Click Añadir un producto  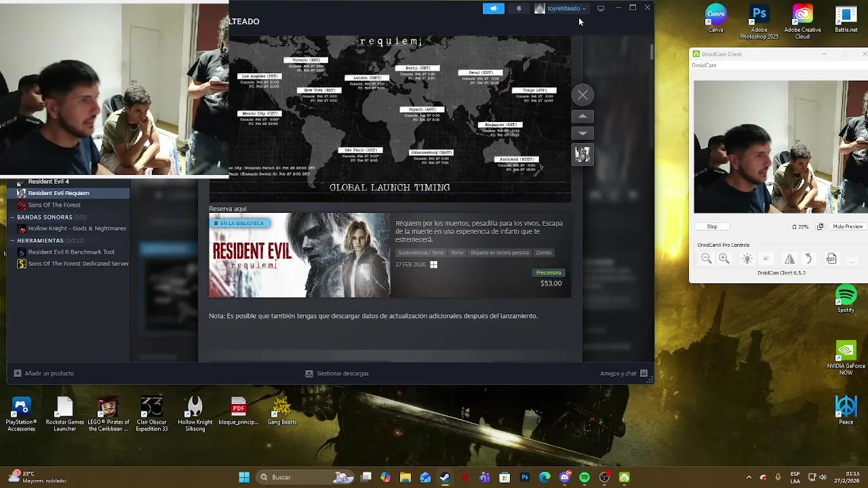(43, 373)
